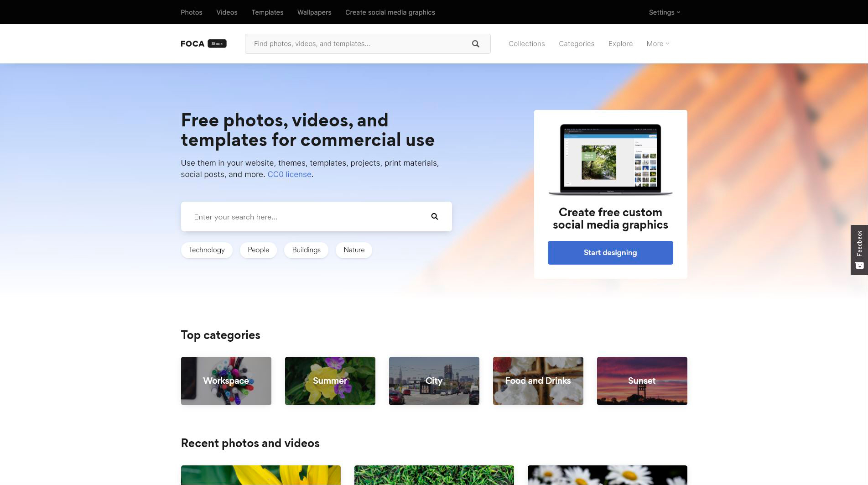Expand the Settings dropdown
868x485 pixels.
tap(664, 12)
